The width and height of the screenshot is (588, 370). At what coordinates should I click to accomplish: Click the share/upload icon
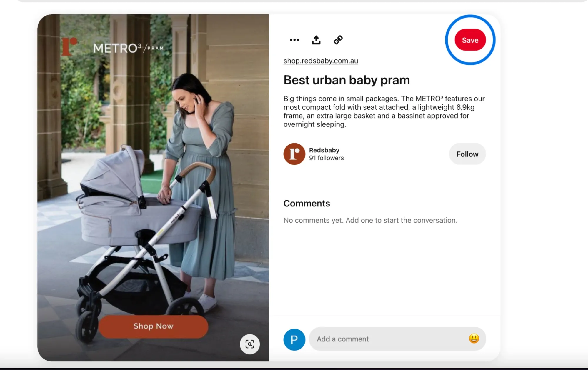click(316, 40)
